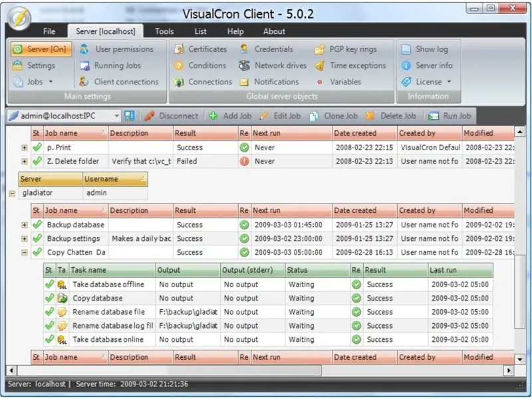Open the File menu
The image size is (532, 399).
(x=49, y=31)
